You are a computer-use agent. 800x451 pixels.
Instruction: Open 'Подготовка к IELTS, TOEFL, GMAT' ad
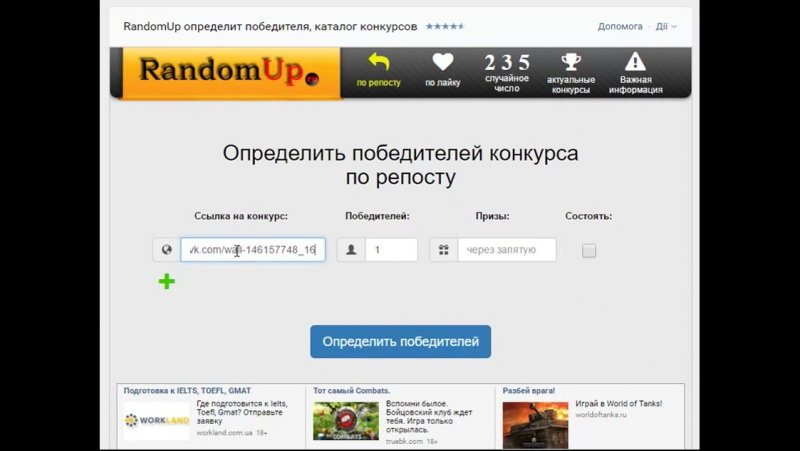(x=187, y=391)
